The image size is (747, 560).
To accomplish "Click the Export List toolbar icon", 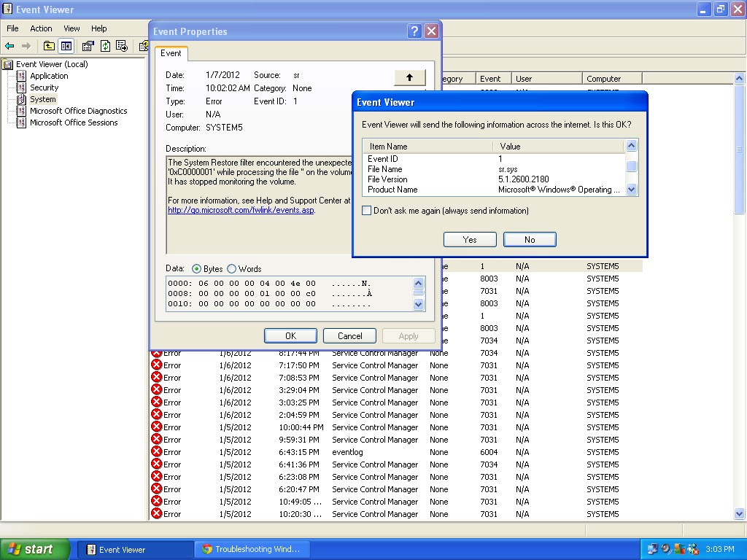I will pyautogui.click(x=122, y=46).
